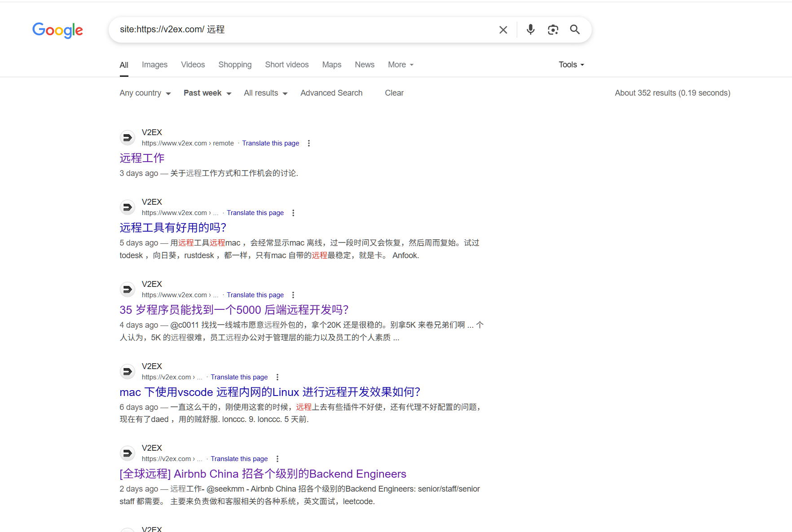This screenshot has width=792, height=532.
Task: Translate the Airbnb China result page
Action: pos(239,459)
